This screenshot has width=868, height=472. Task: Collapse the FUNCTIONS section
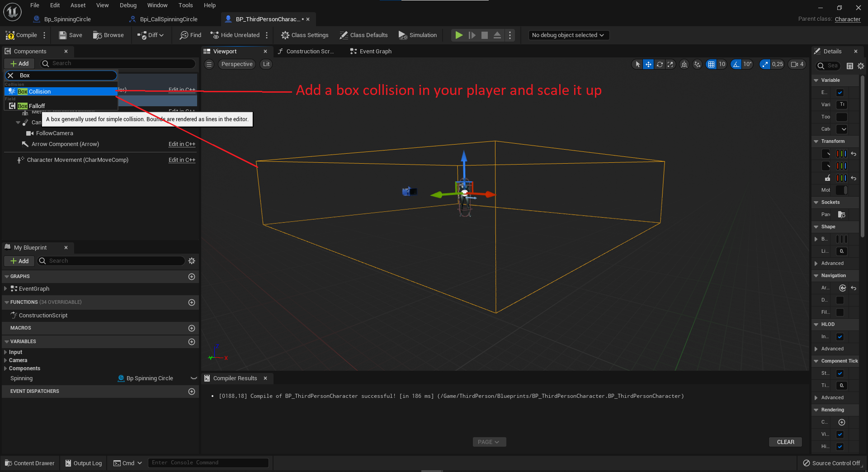click(x=6, y=302)
